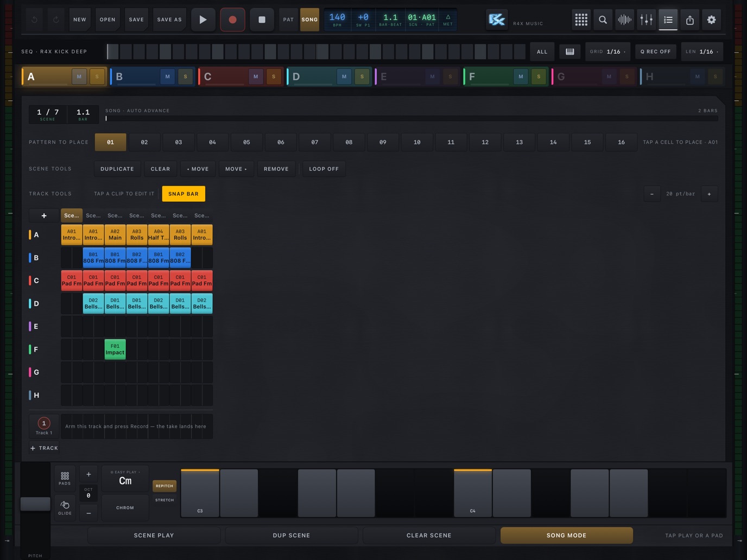Add a new track with + TRACK

point(44,448)
